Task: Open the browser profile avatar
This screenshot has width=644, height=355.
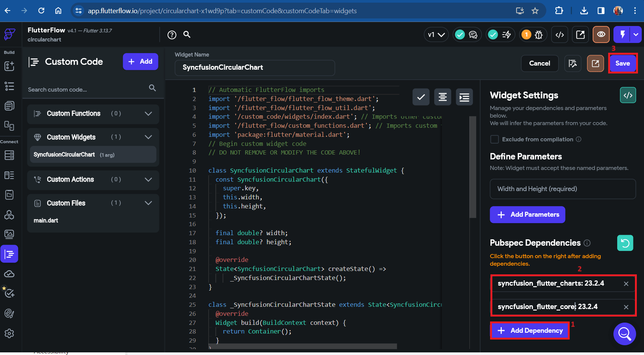Action: coord(618,11)
